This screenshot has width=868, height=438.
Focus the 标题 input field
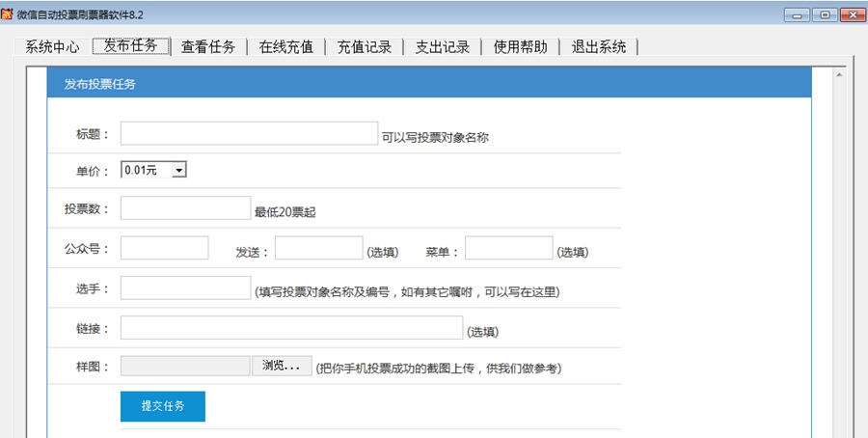click(249, 133)
